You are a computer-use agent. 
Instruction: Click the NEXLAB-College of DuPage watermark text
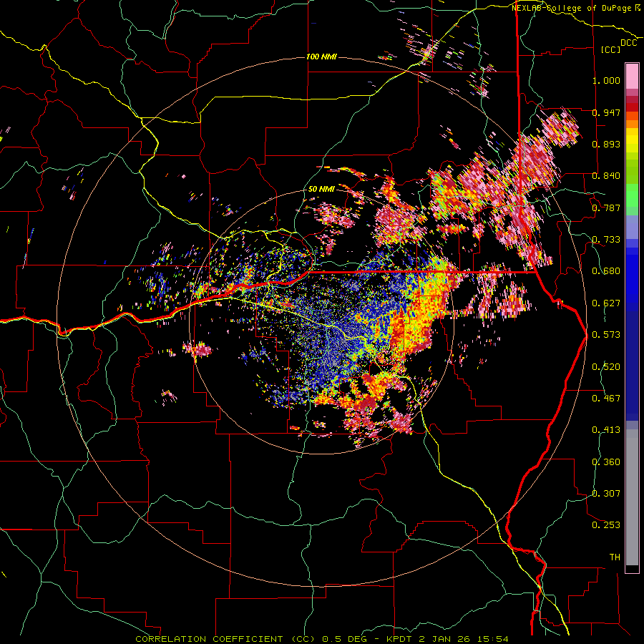tap(572, 8)
